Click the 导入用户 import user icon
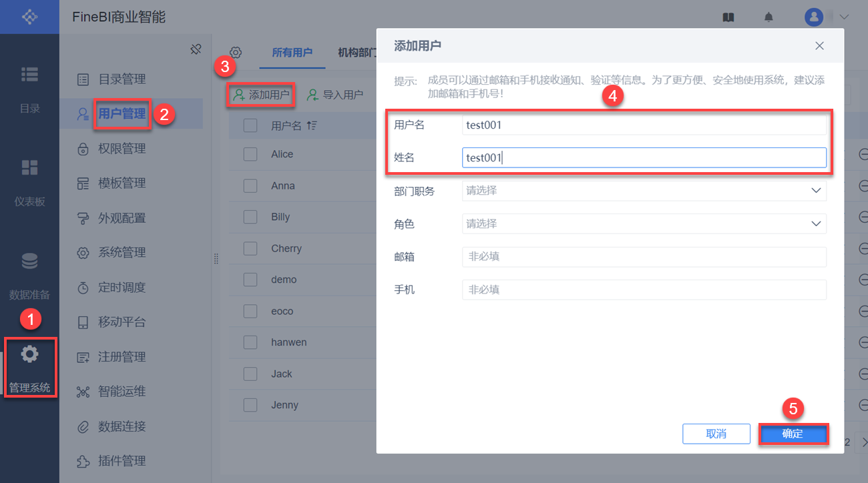868x483 pixels. 312,95
